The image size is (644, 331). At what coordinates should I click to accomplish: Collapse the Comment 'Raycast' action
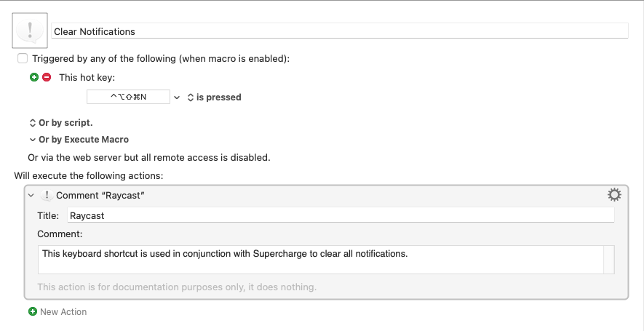pos(31,196)
